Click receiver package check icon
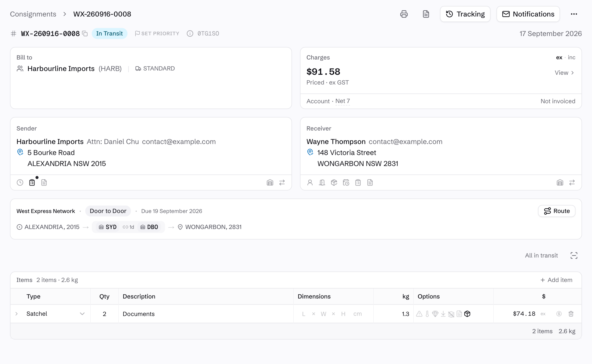This screenshot has height=364, width=592. click(334, 182)
